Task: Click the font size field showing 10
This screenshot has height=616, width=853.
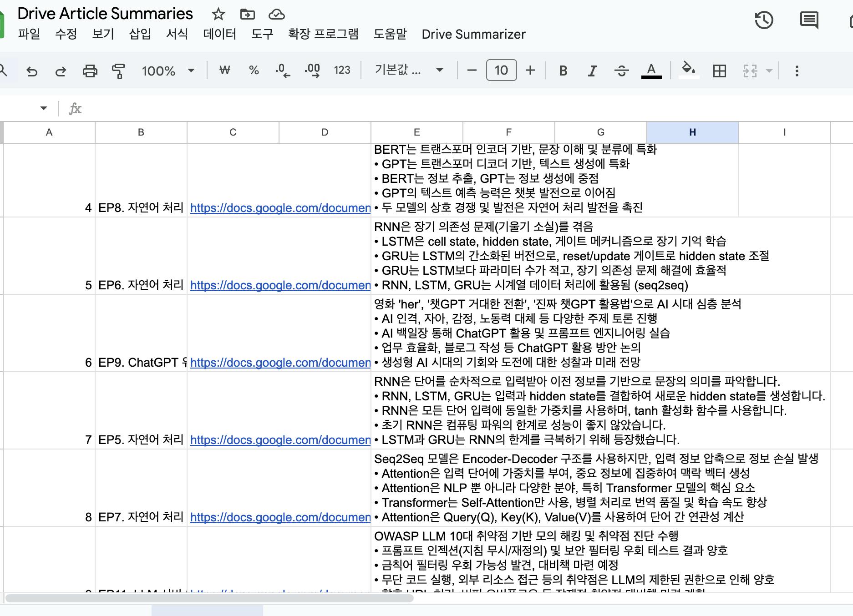Action: [x=501, y=71]
